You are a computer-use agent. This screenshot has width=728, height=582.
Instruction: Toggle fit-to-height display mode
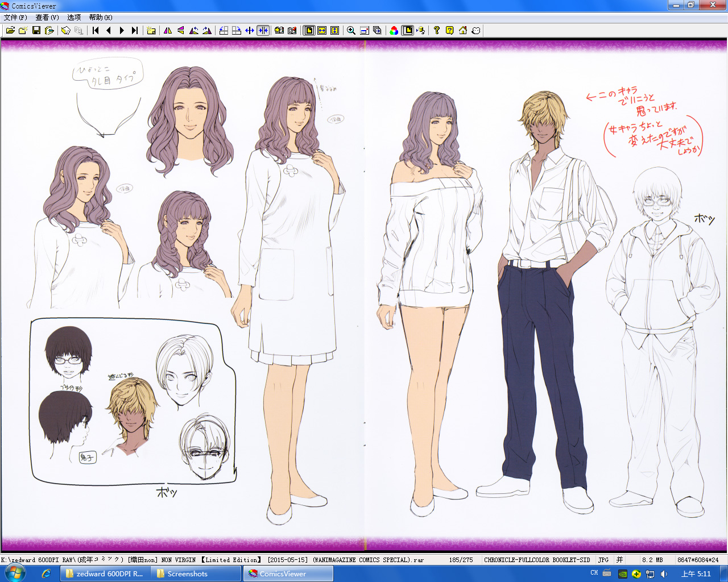click(x=336, y=31)
